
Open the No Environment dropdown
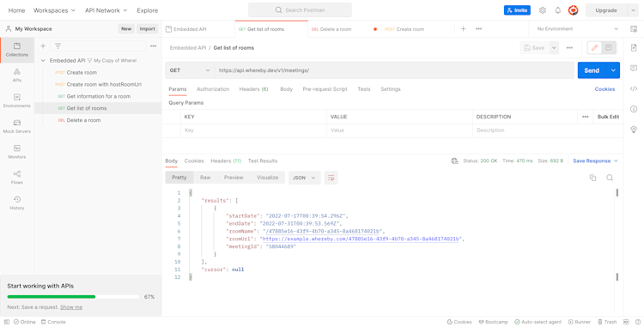click(577, 28)
